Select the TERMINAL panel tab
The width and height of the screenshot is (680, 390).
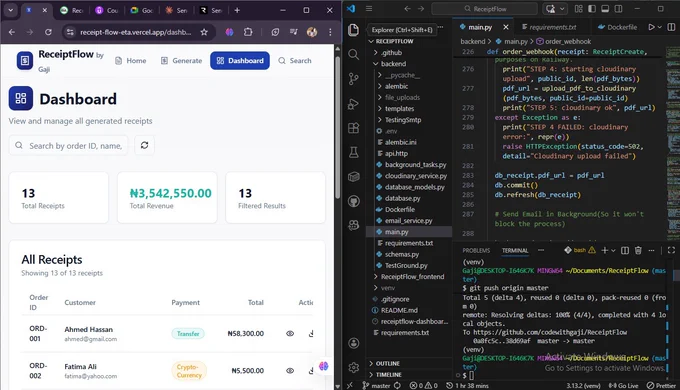click(515, 250)
